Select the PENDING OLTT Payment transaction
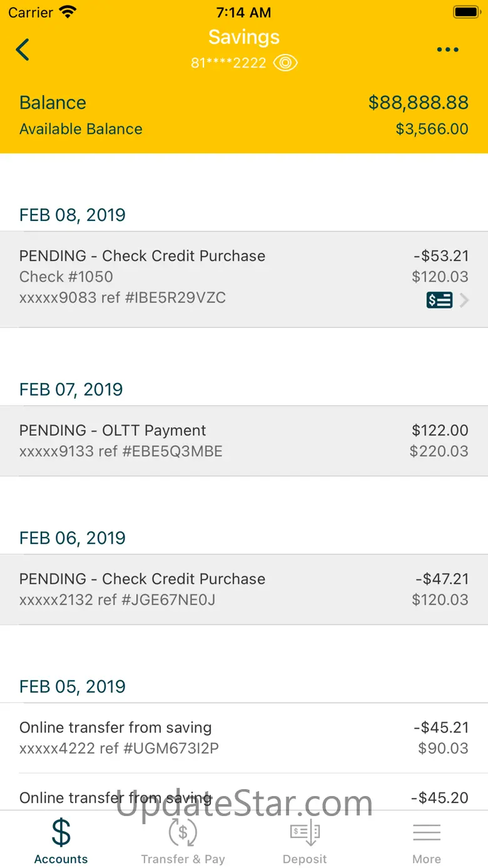The image size is (488, 868). click(x=244, y=441)
